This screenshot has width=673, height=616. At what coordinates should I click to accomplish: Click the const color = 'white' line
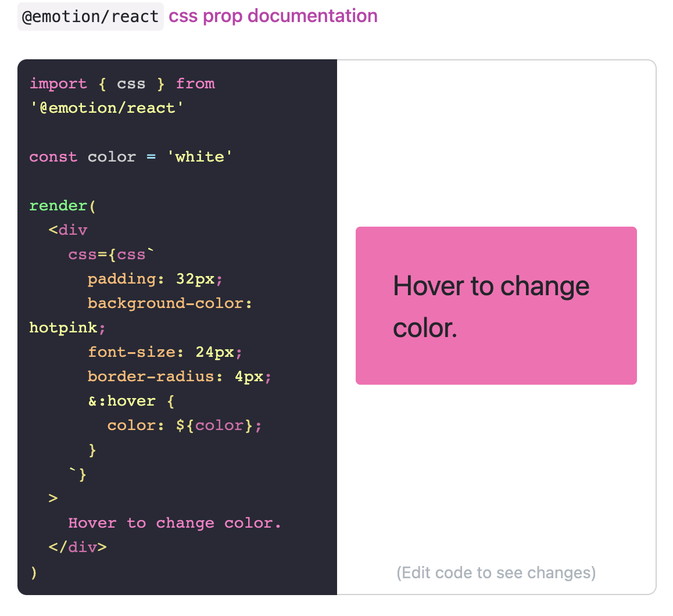click(x=131, y=157)
